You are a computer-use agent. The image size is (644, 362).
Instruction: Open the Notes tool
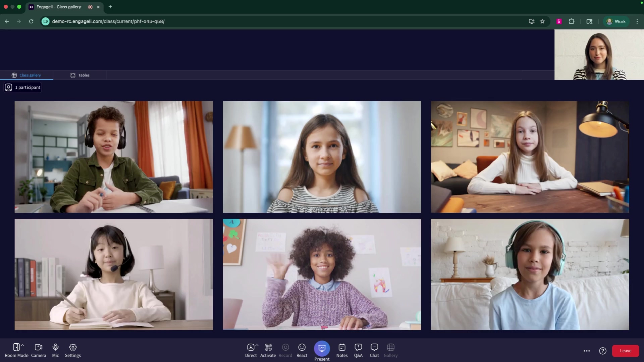click(342, 350)
